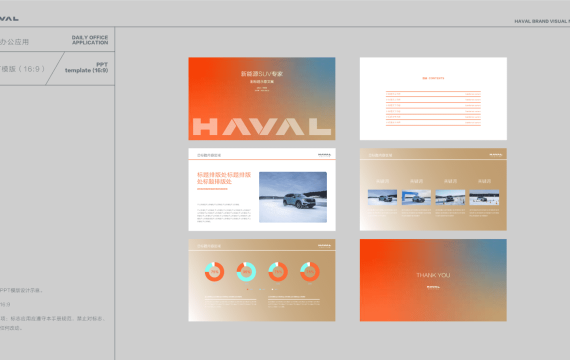
Task: Click the third donut chart icon
Action: pyautogui.click(x=278, y=272)
